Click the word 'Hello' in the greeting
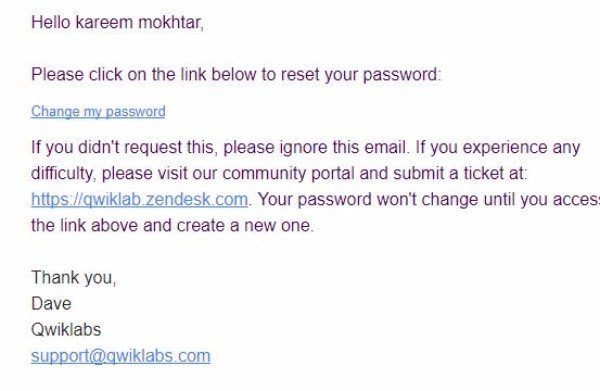Viewport: 600px width, 391px height. pos(51,22)
